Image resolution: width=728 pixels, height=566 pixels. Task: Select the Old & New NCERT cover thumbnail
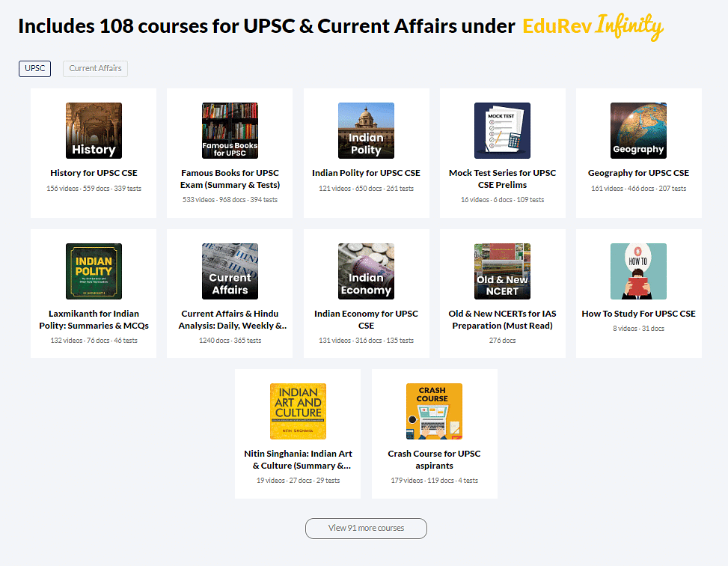502,271
